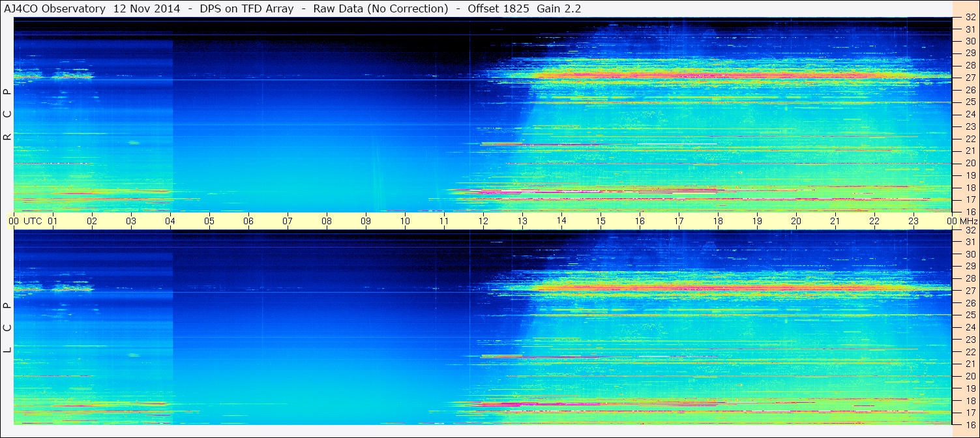Click the 18 MHz label on lower scale
Screen dimensions: 980x438
tap(970, 401)
